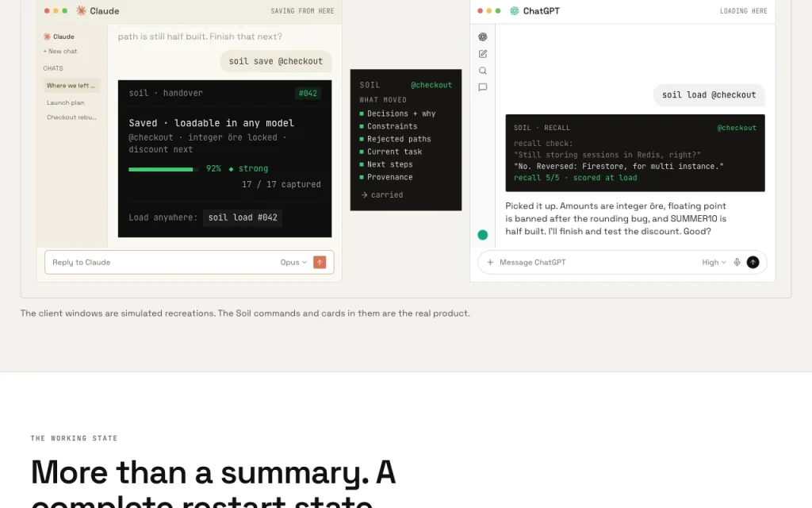Image resolution: width=812 pixels, height=508 pixels.
Task: Click the green avatar dot in ChatGPT sidebar
Action: point(483,235)
